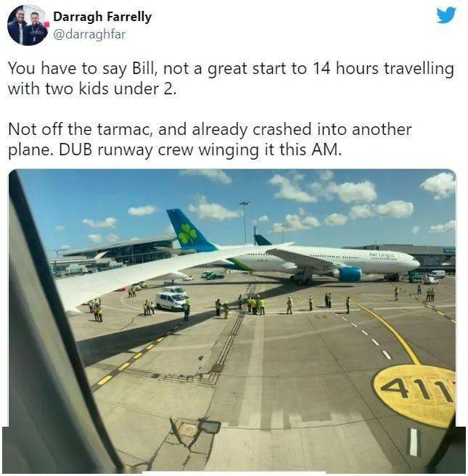The height and width of the screenshot is (476, 468).
Task: Click the paragraph starting Not off the tarmac
Action: pos(210,139)
